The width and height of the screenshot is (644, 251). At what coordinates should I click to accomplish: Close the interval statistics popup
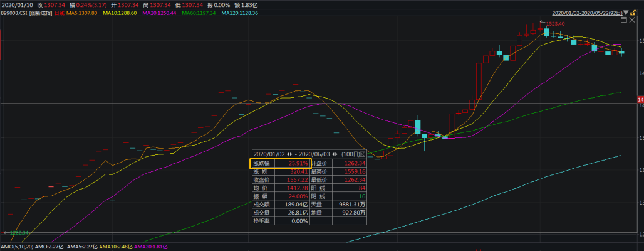click(362, 154)
